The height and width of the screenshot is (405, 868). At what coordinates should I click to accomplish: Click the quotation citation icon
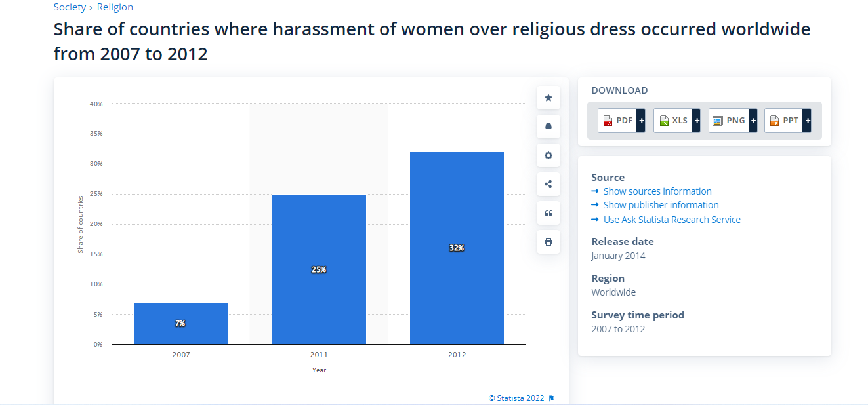pos(548,213)
